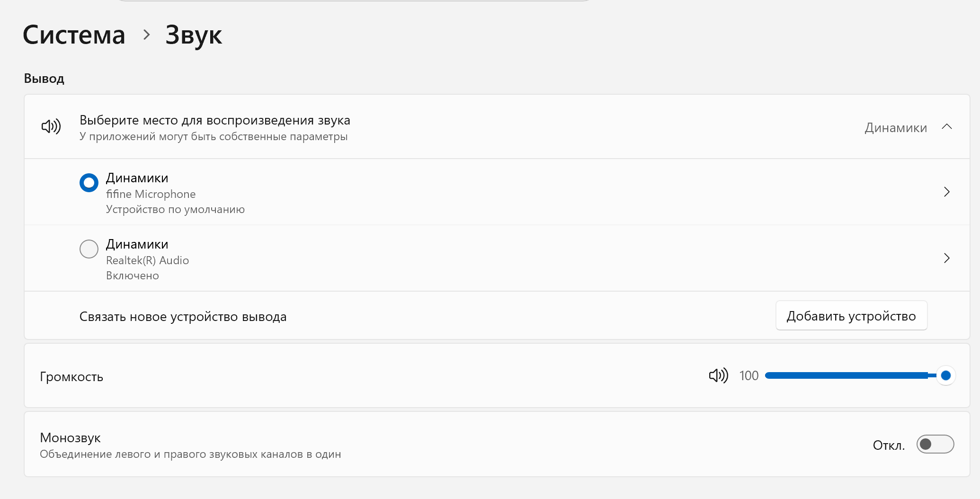The image size is (980, 499).
Task: Click the Громкость volume slider track
Action: point(847,376)
